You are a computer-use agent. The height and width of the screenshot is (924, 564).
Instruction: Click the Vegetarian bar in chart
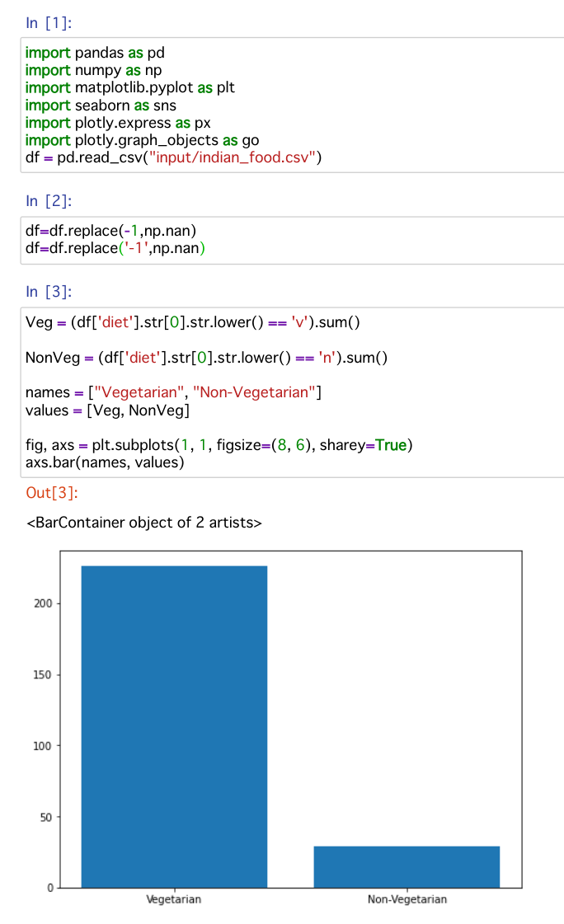(175, 727)
